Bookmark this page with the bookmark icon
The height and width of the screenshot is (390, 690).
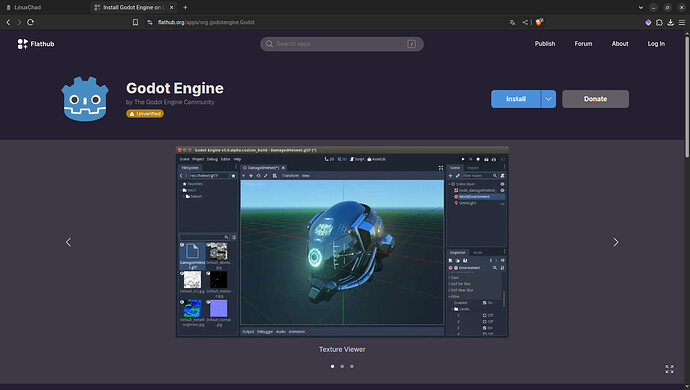[136, 22]
